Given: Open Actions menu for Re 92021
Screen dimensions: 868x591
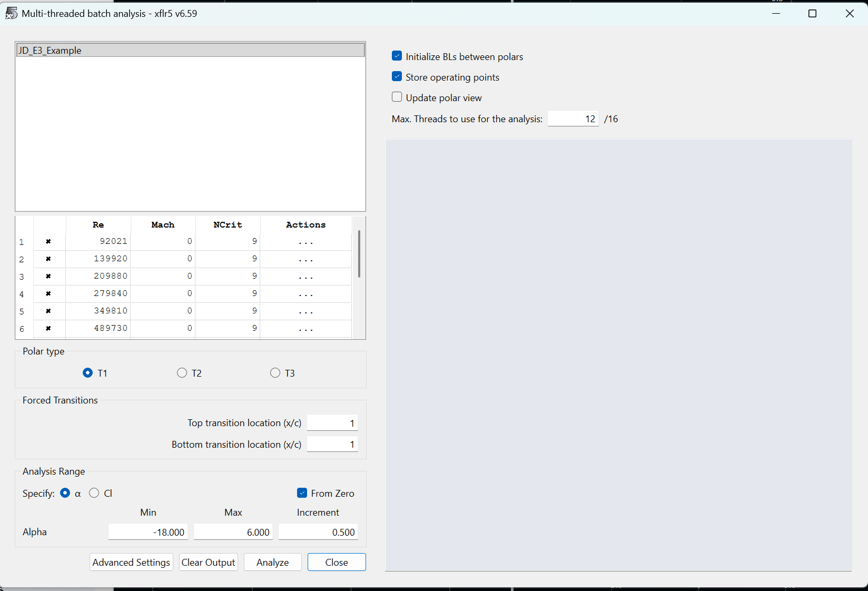Looking at the screenshot, I should pos(305,242).
